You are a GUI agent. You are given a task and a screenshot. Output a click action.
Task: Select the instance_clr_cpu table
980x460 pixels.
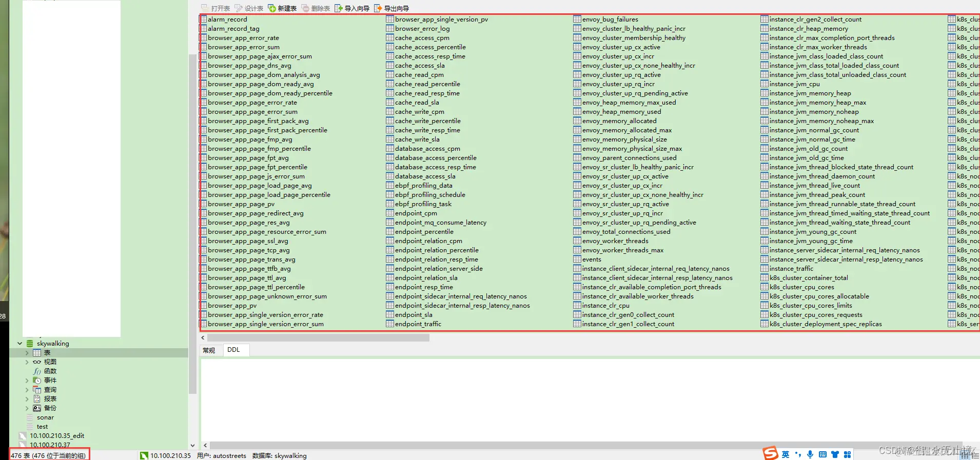coord(605,306)
